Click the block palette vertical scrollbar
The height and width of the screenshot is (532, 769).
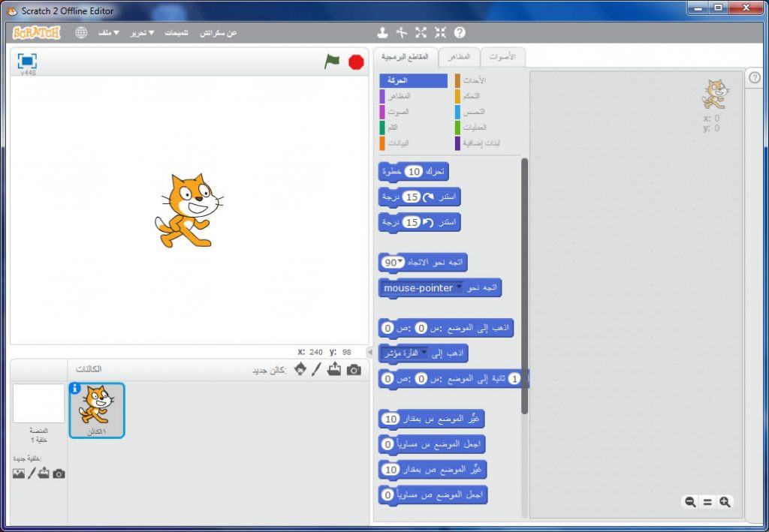tap(524, 286)
